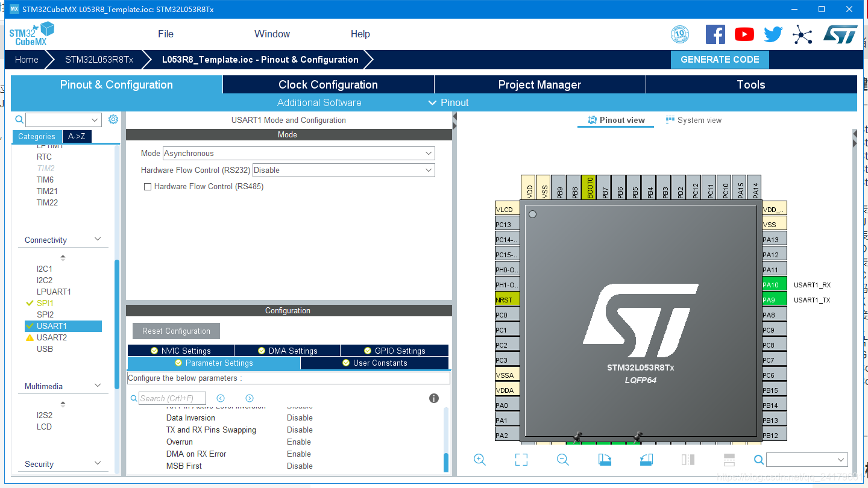Select the Parameter Settings tab
Viewport: 868px width, 488px height.
[x=213, y=363]
